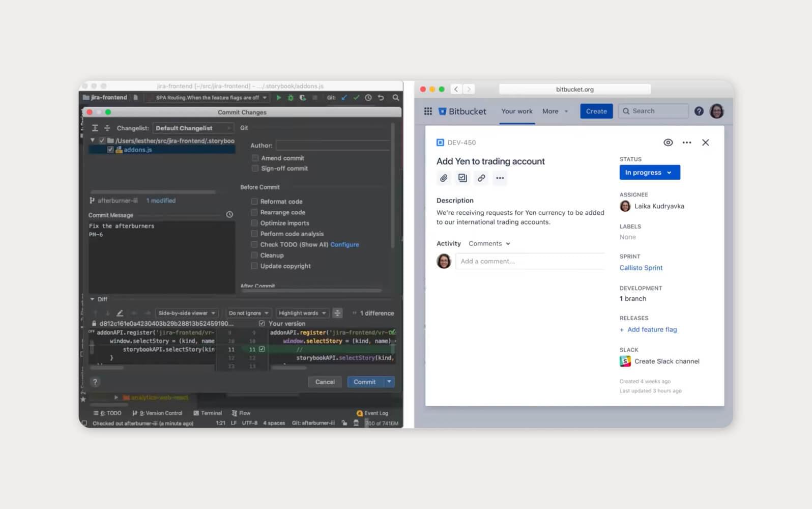This screenshot has height=509, width=812.
Task: Click the commit message history clock icon
Action: 229,215
